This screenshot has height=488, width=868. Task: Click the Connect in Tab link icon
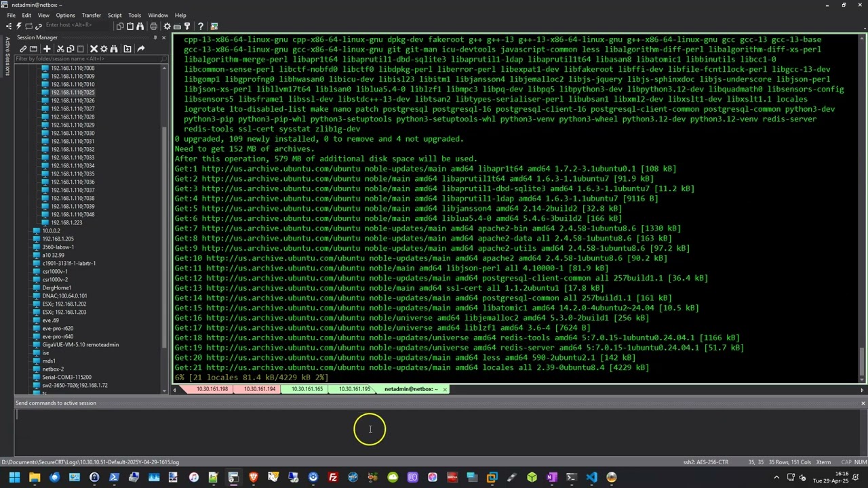39,26
